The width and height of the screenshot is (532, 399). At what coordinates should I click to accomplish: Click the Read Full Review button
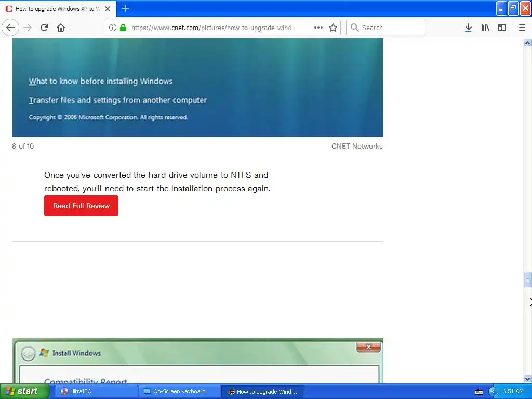pos(81,206)
